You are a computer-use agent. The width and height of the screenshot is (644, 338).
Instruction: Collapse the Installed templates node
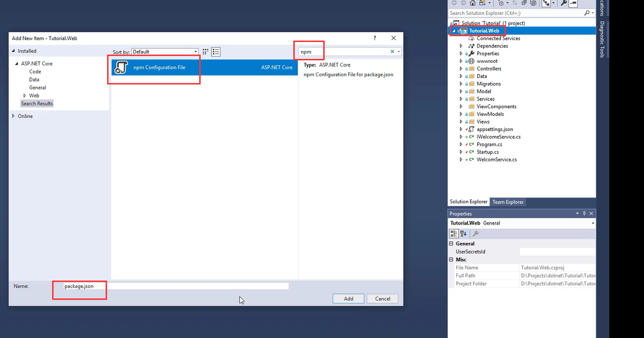point(14,51)
